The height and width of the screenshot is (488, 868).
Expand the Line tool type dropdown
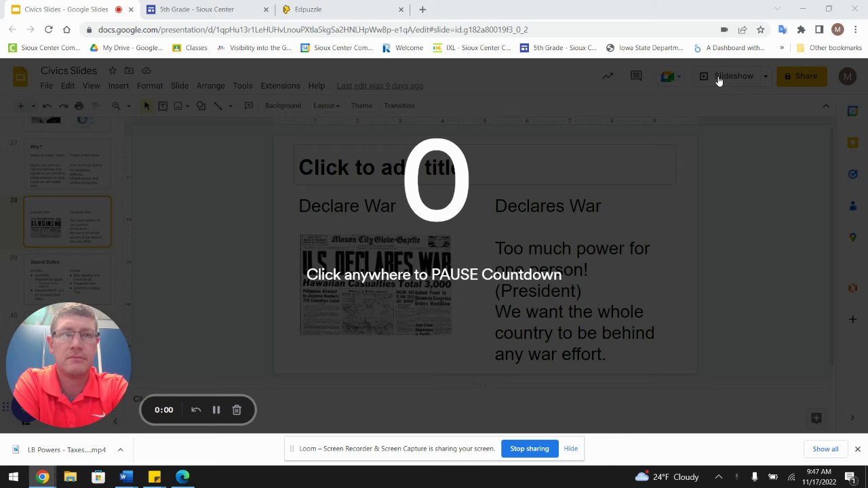pyautogui.click(x=230, y=106)
